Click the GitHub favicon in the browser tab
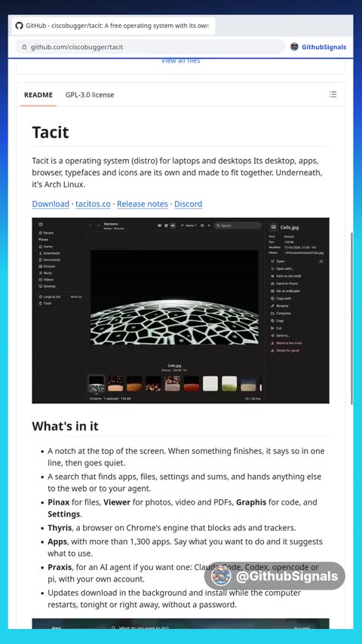This screenshot has width=362, height=644. [x=19, y=26]
